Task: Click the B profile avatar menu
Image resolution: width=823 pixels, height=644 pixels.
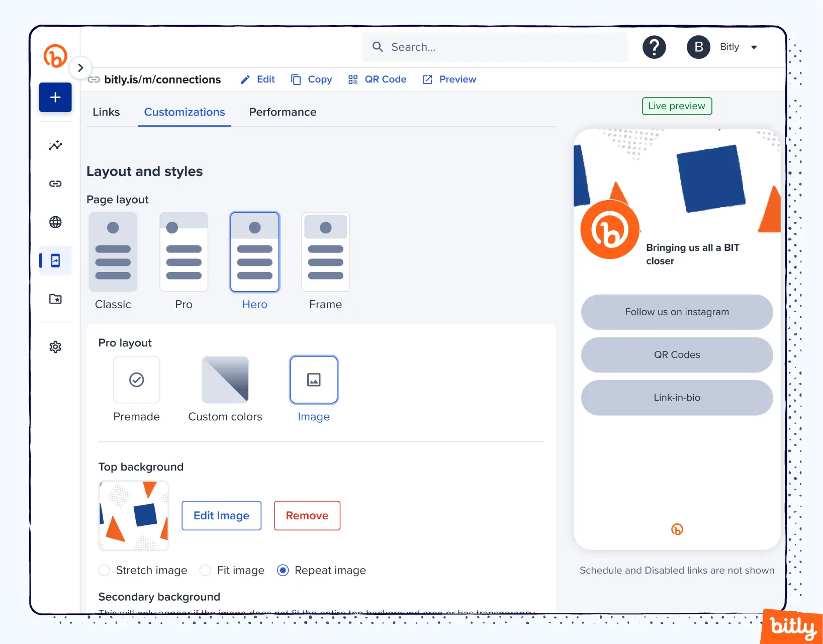Action: point(698,47)
